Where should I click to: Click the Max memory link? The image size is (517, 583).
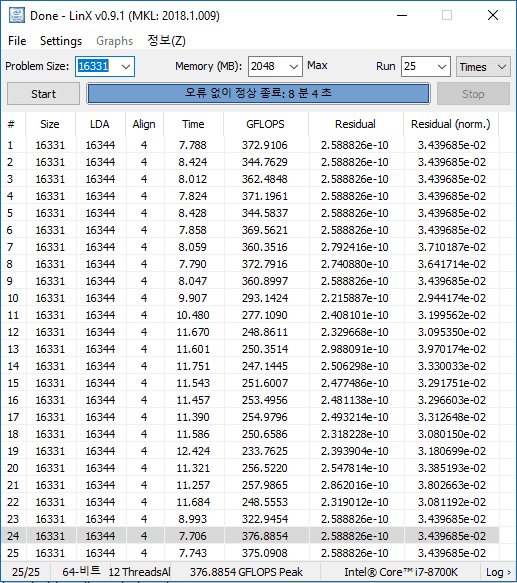[x=317, y=66]
